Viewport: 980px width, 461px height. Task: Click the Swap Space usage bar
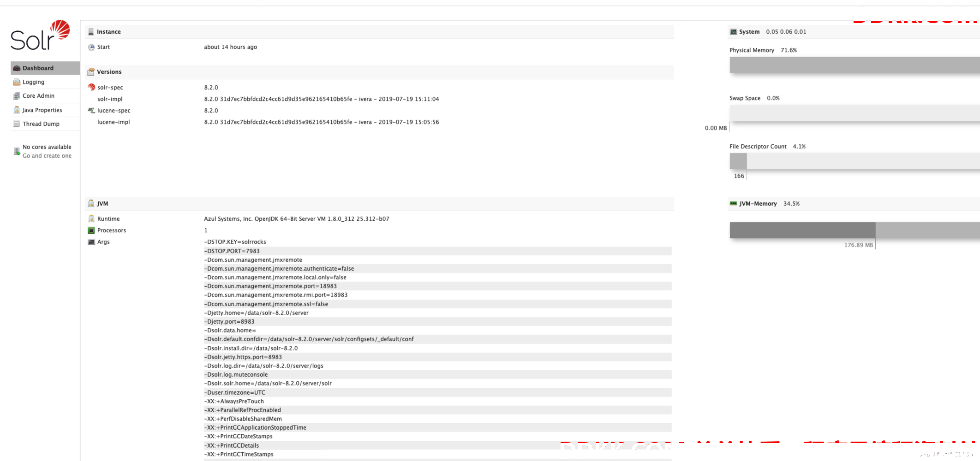(x=855, y=113)
